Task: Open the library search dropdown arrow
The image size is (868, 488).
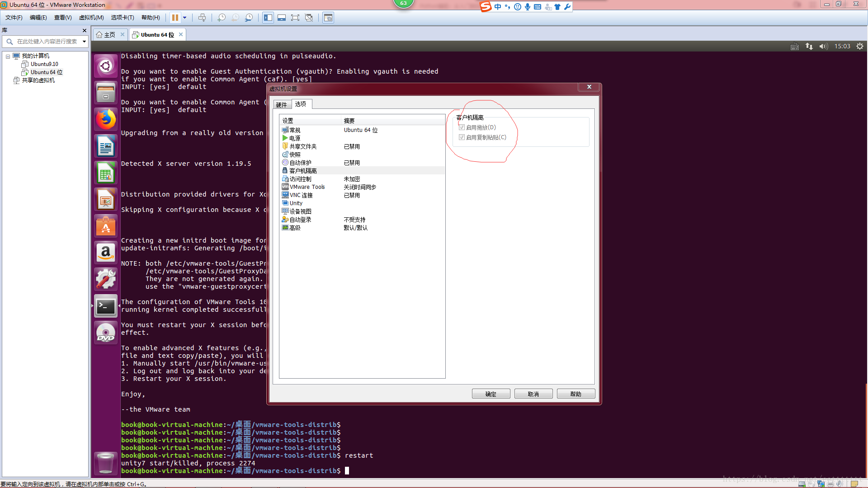Action: click(84, 42)
